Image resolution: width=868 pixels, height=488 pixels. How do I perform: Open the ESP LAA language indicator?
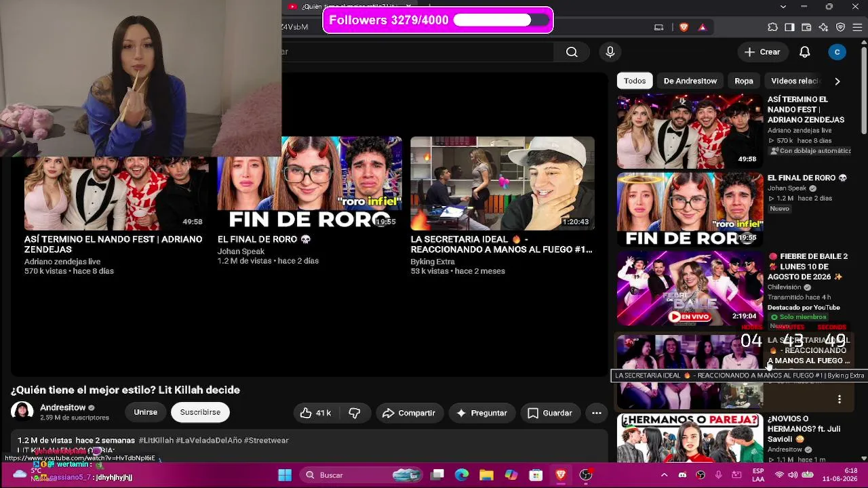coord(758,475)
